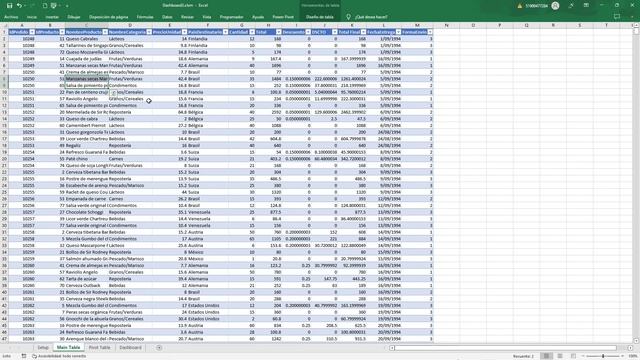Screen dimensions: 640x360
Task: Move the zoom slider handle
Action: (603, 356)
